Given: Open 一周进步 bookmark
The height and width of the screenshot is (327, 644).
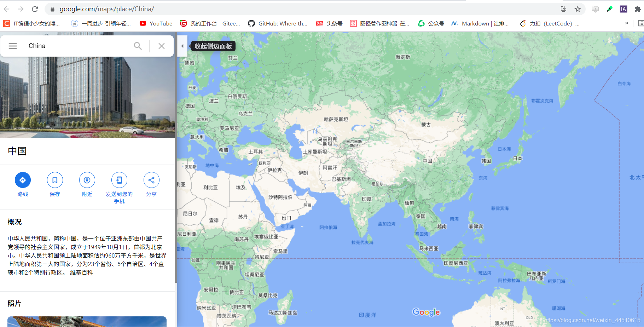Looking at the screenshot, I should [101, 24].
